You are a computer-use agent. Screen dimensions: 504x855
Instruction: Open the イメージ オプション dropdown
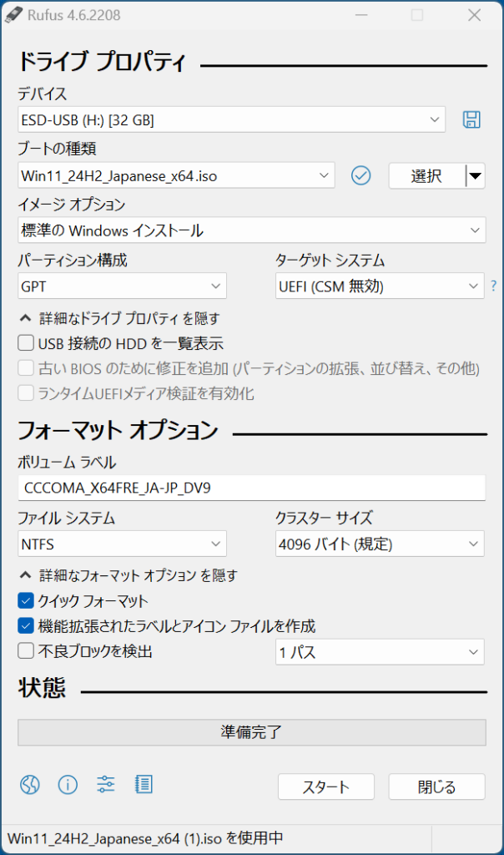(x=252, y=230)
